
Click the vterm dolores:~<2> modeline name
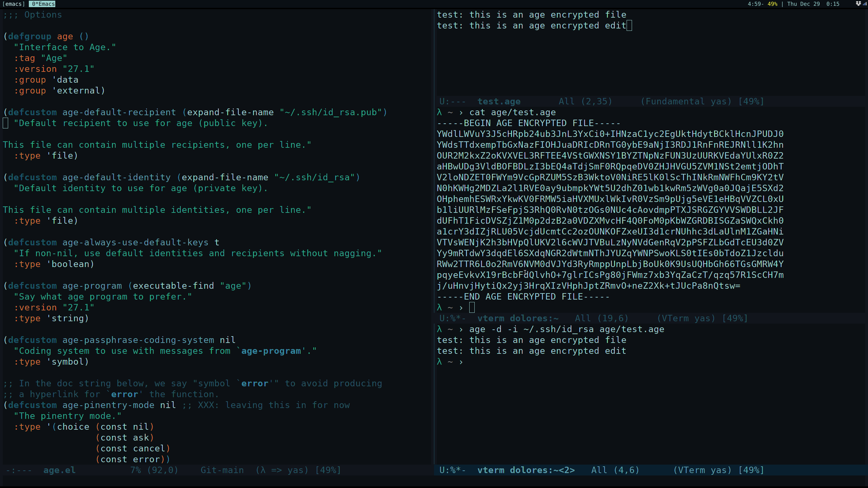coord(526,470)
